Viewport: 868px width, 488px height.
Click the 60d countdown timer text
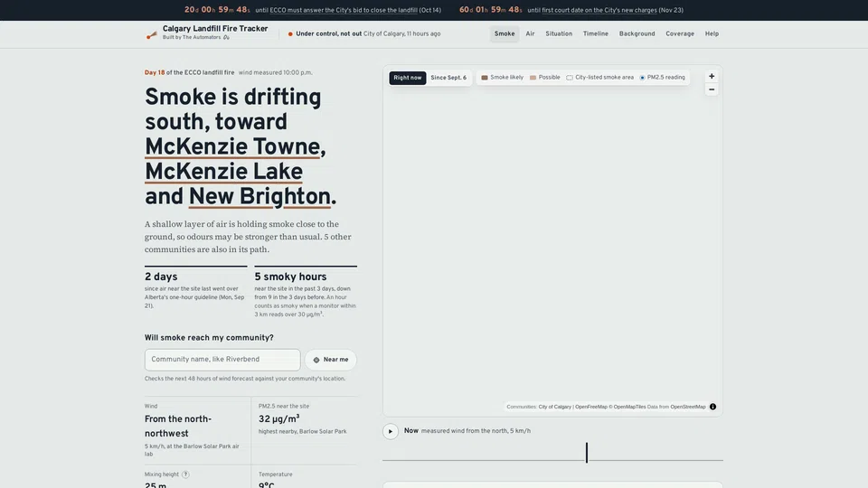(490, 10)
